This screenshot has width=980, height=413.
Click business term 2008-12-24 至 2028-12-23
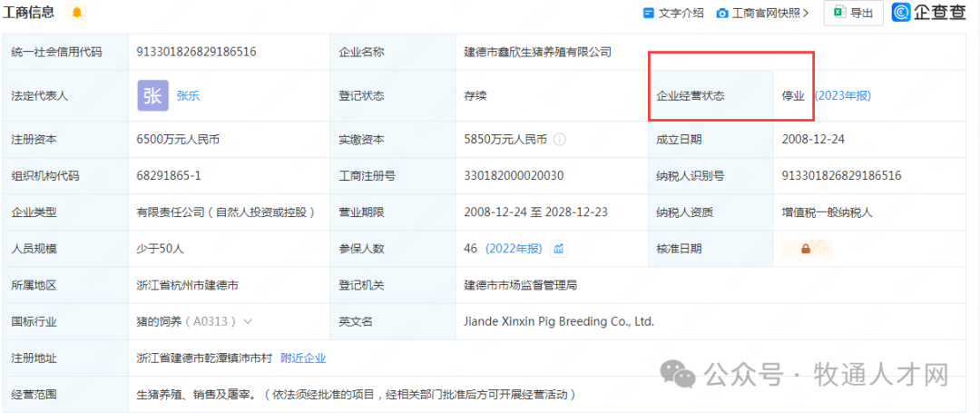click(535, 212)
